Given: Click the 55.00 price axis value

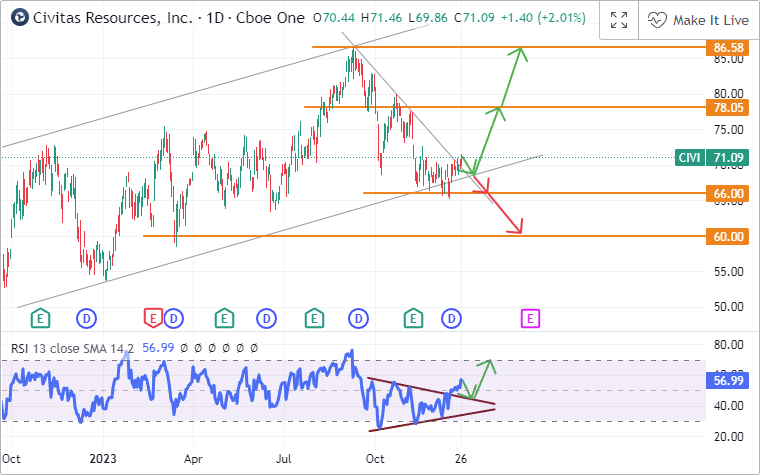Looking at the screenshot, I should 728,271.
